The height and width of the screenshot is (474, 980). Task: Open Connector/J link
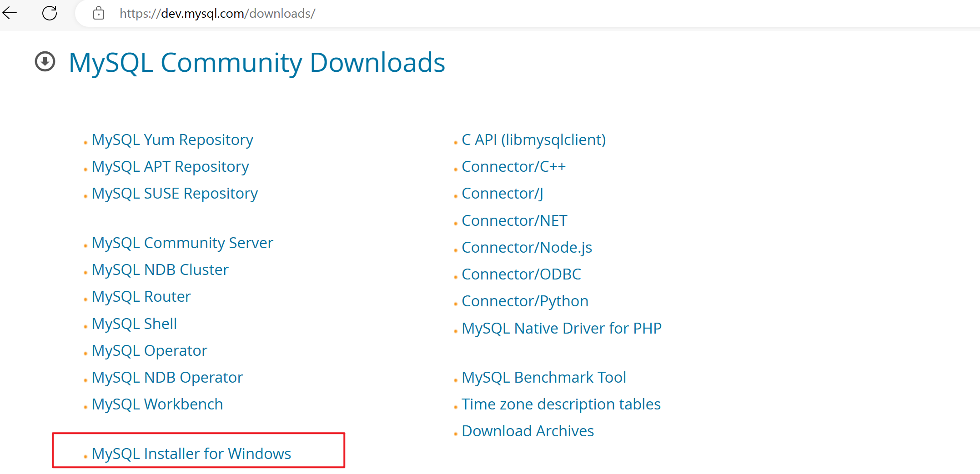pyautogui.click(x=503, y=194)
